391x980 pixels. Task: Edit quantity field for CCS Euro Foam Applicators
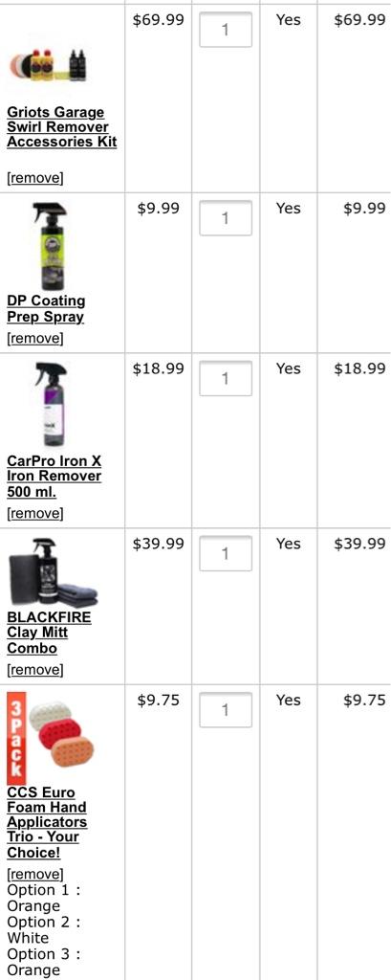pyautogui.click(x=226, y=710)
